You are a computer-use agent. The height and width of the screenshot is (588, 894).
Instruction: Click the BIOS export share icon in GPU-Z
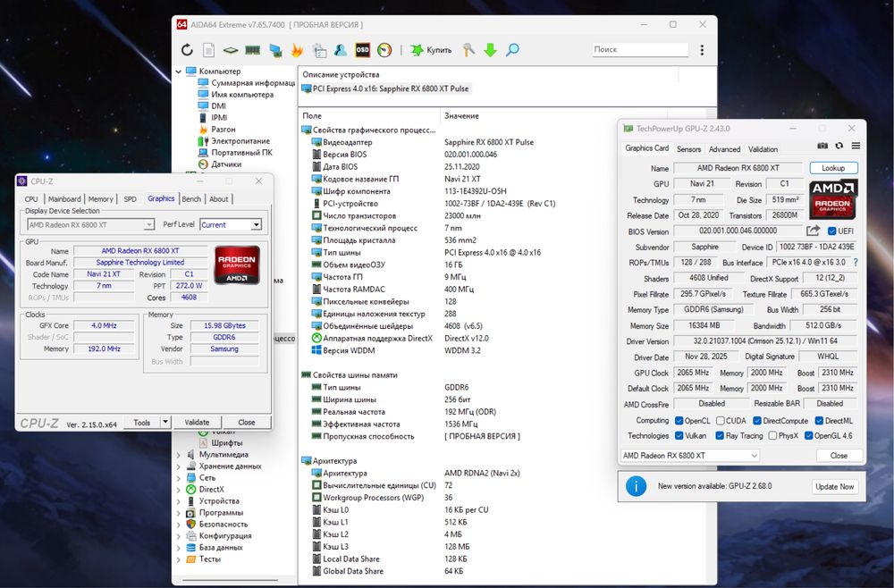click(813, 231)
